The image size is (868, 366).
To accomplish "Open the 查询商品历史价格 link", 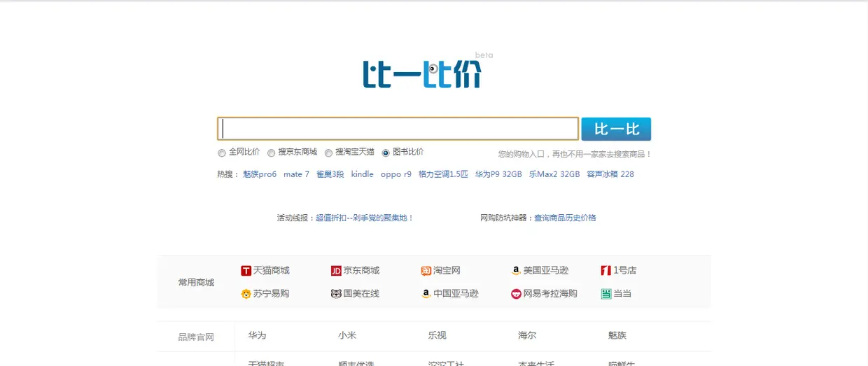I will pos(565,218).
